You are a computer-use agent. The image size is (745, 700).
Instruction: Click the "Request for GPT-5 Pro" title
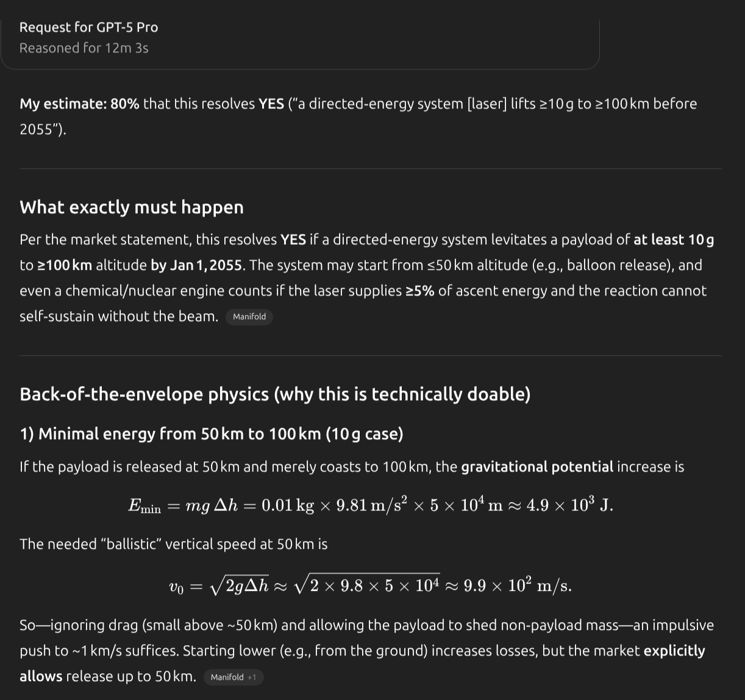point(88,27)
